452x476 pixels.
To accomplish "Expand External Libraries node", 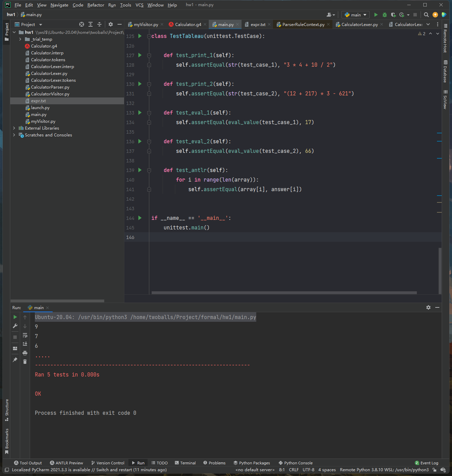I will point(14,128).
